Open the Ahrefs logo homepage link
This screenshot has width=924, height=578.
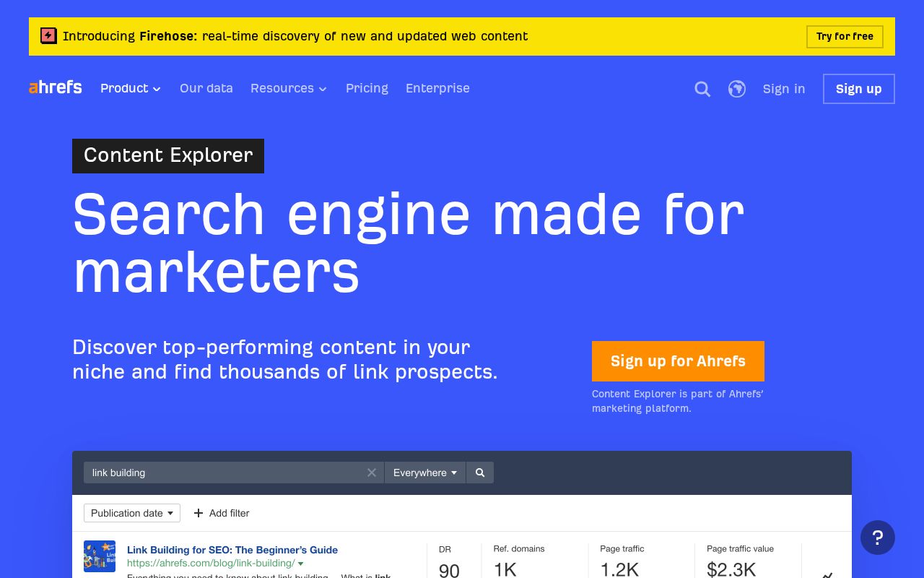tap(56, 88)
